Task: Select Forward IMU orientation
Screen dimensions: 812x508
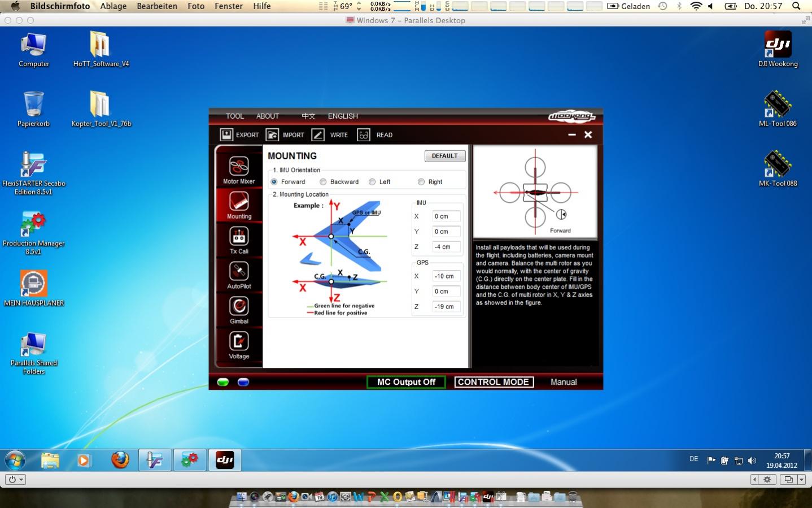Action: point(274,182)
